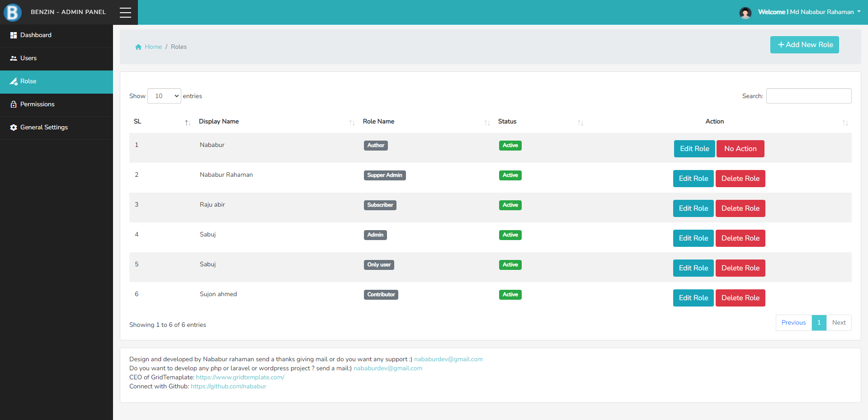Click Active status badge for Sujon ahmed
Viewport: 868px width, 420px height.
coord(510,295)
